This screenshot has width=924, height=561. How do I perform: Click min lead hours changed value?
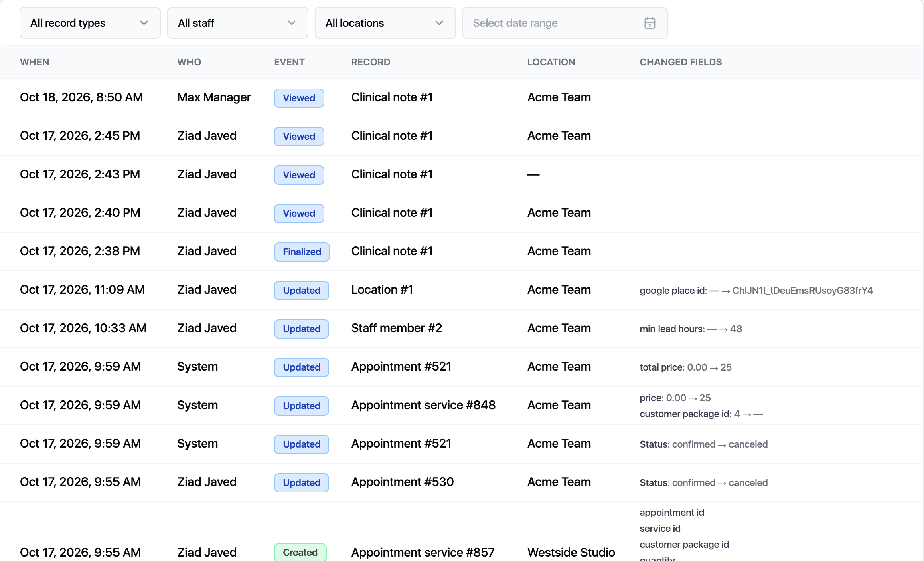coord(691,329)
